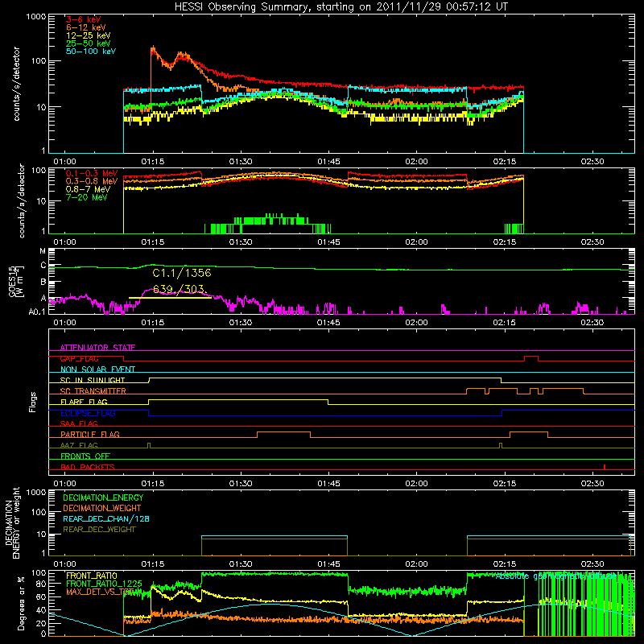This screenshot has width=644, height=644.
Task: Click the 'Degrees or %' axis label
Action: 22,604
